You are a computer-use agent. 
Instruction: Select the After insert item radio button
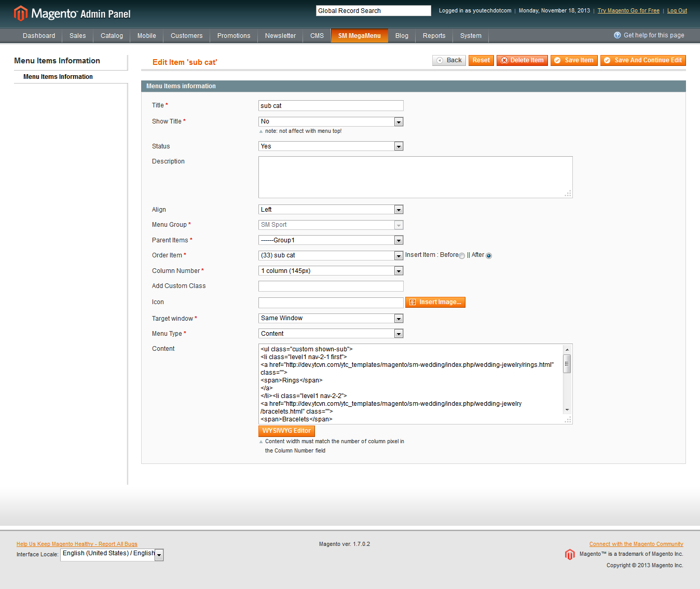tap(489, 256)
